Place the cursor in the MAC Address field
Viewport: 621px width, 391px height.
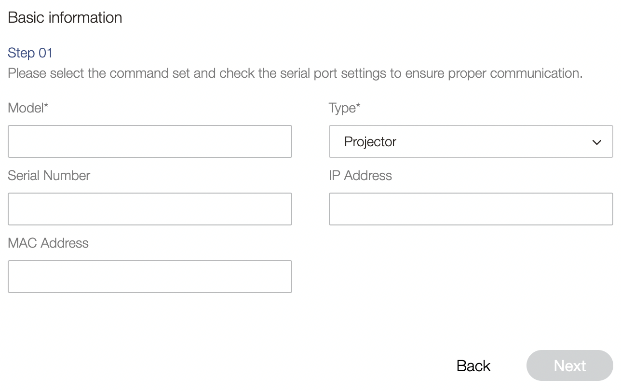pyautogui.click(x=150, y=277)
